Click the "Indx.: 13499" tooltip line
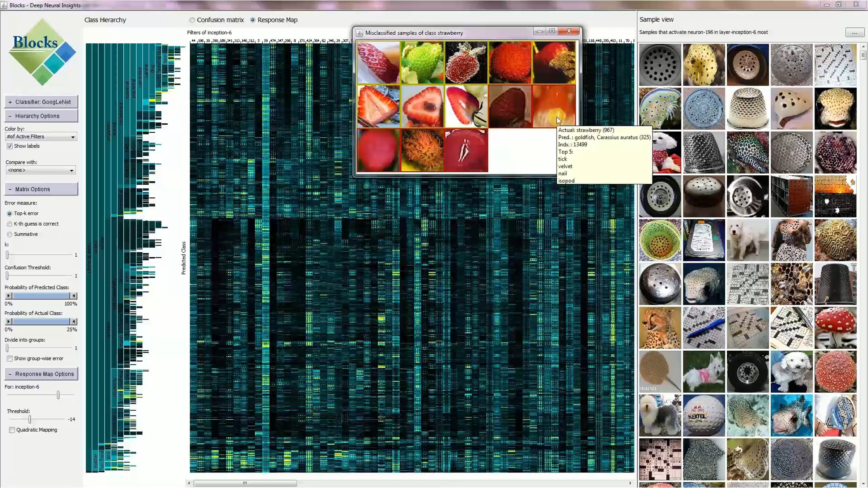This screenshot has height=488, width=868. click(573, 145)
